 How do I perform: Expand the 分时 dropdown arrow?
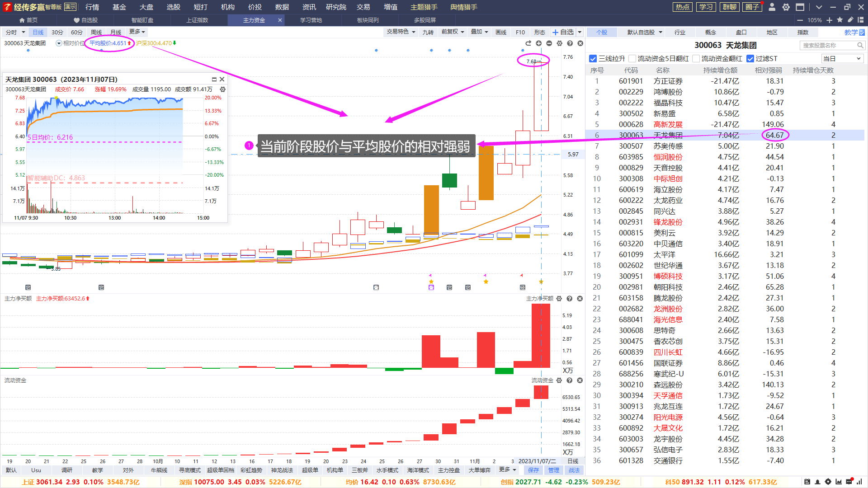24,32
